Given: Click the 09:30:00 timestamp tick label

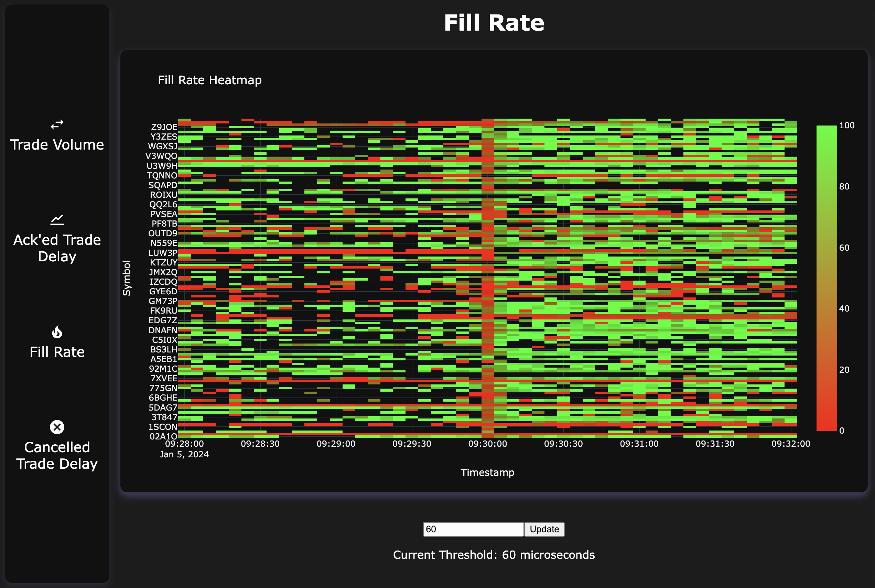Looking at the screenshot, I should click(x=488, y=444).
